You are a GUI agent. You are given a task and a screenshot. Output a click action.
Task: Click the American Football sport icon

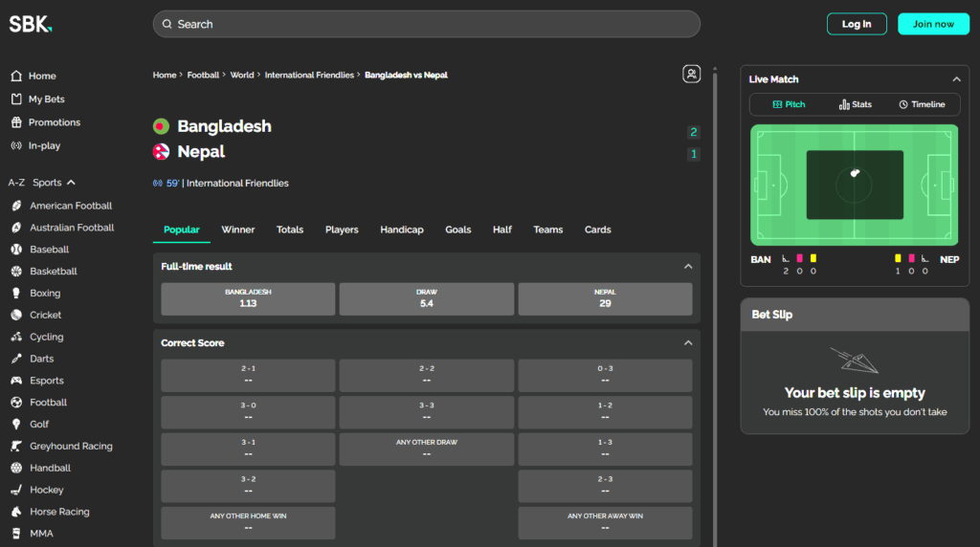click(16, 206)
